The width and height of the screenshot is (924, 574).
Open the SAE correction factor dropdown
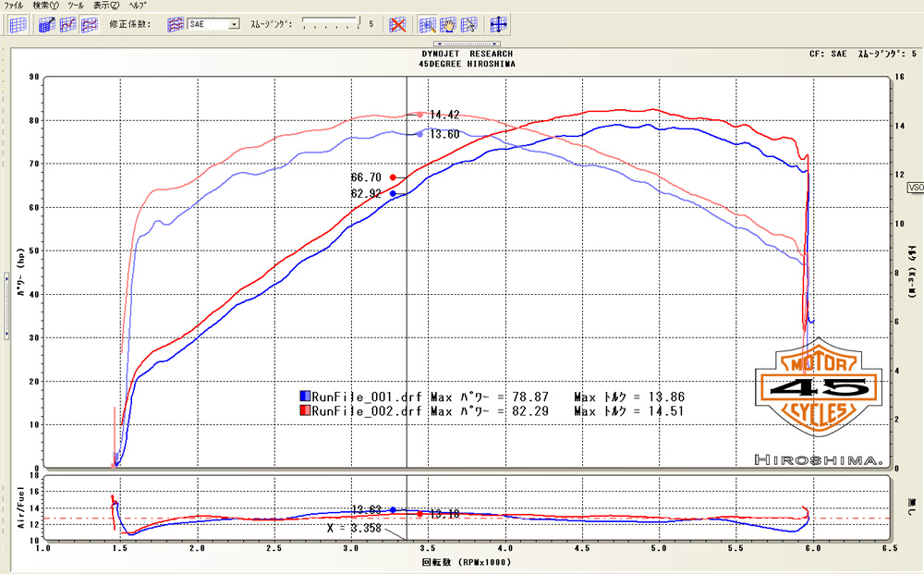233,25
